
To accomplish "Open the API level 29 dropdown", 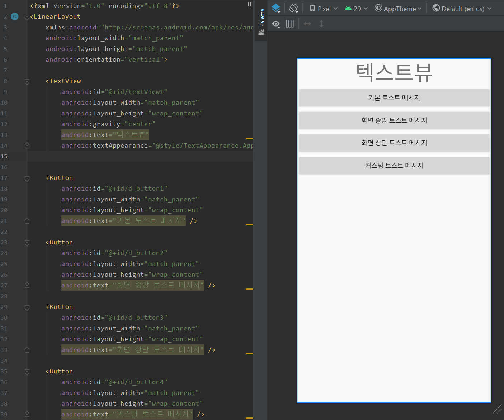I will (356, 9).
